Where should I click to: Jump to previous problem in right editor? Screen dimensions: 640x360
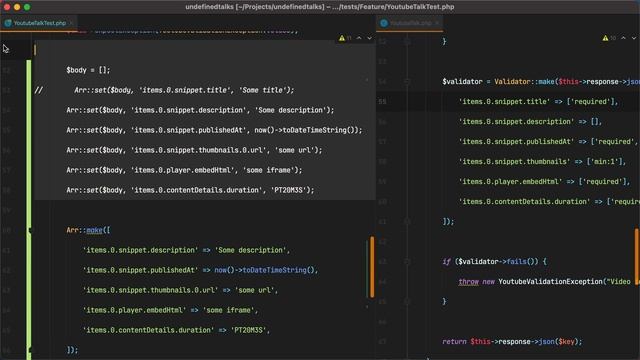[623, 38]
